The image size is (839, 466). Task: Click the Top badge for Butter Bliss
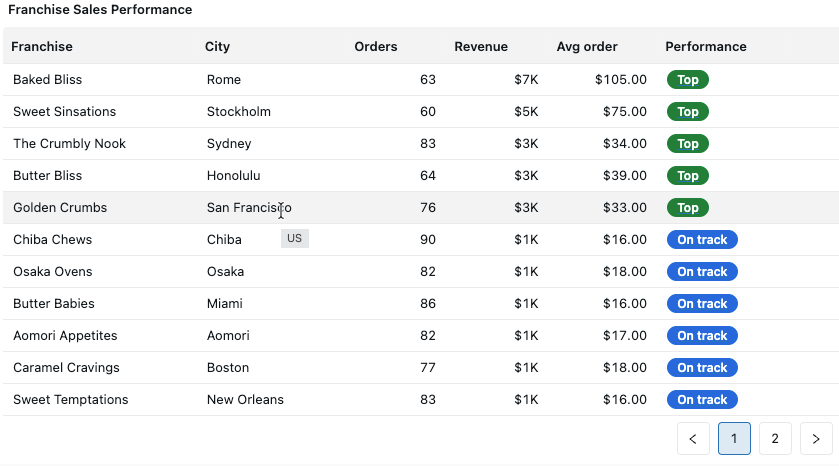point(687,176)
